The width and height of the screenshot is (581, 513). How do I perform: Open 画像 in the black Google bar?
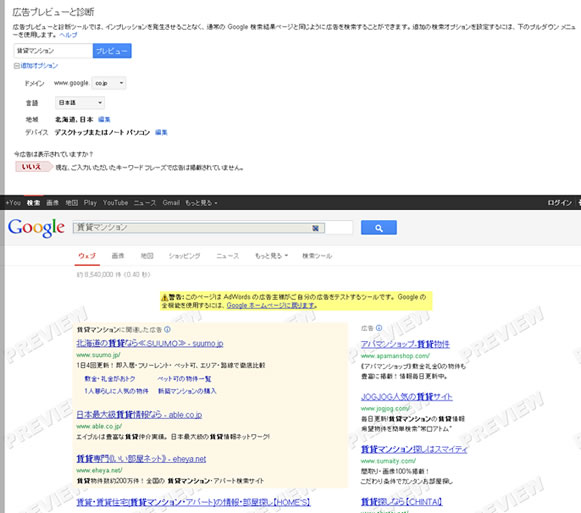53,203
